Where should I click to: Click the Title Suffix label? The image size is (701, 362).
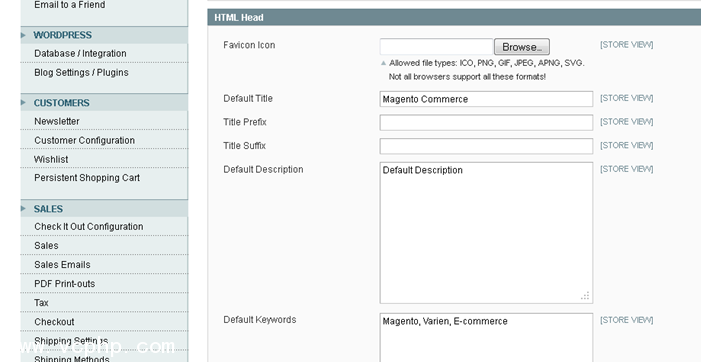[x=245, y=146]
